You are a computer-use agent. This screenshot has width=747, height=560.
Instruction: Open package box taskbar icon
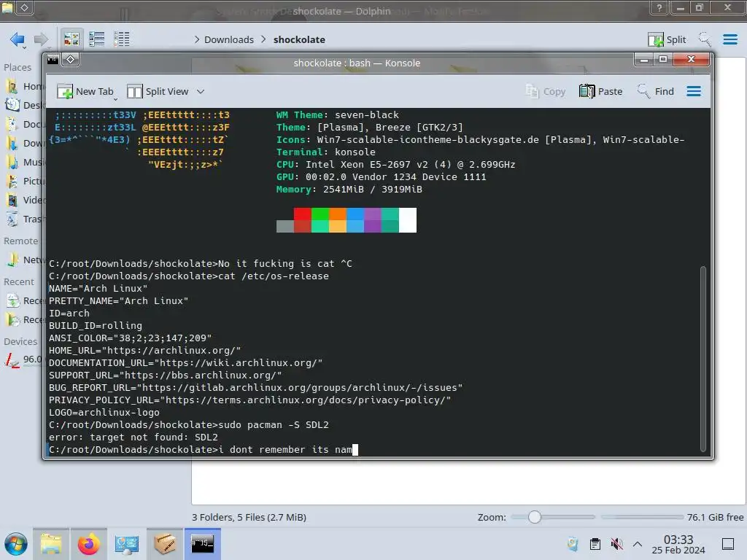click(165, 544)
